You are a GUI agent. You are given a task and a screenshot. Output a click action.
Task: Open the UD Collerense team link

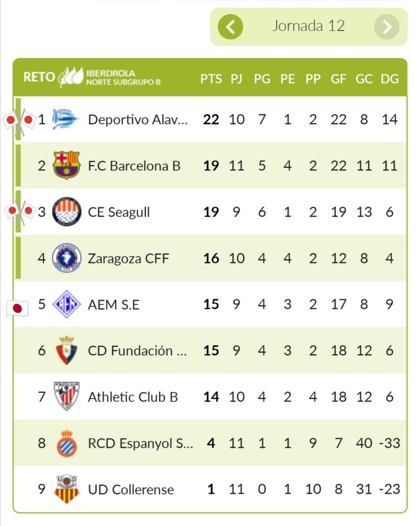131,489
